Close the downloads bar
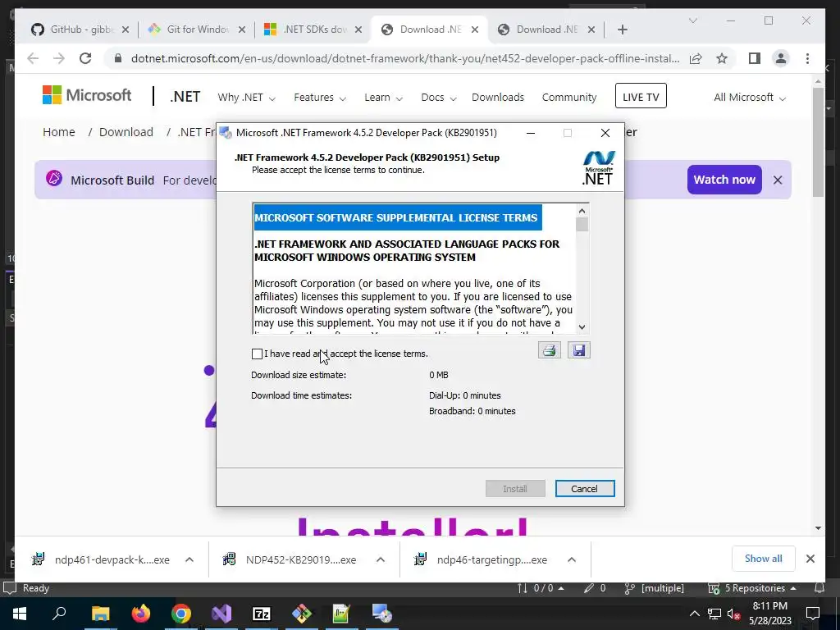 [810, 559]
